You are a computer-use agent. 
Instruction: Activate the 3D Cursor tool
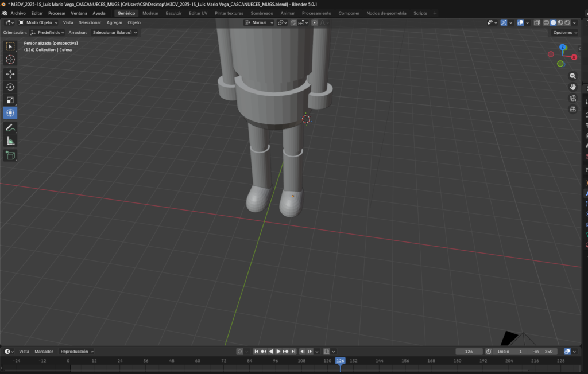(10, 60)
